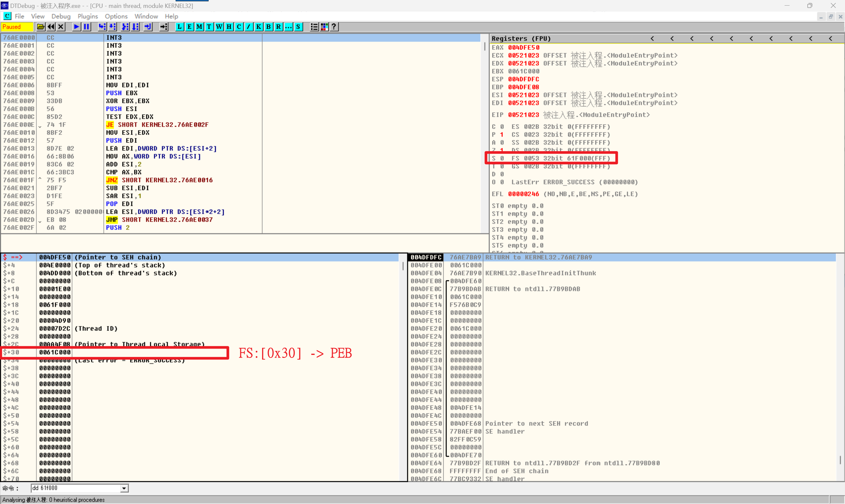Run the program with the blue play icon
This screenshot has width=845, height=504.
[77, 27]
